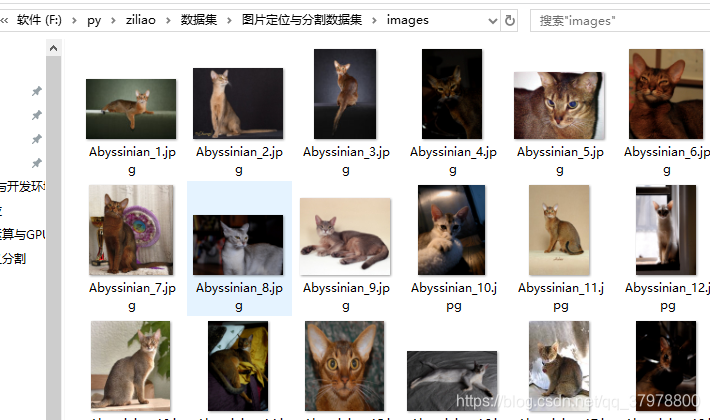710x420 pixels.
Task: Click the file name Abyssinian_1.jpg
Action: 132,161
